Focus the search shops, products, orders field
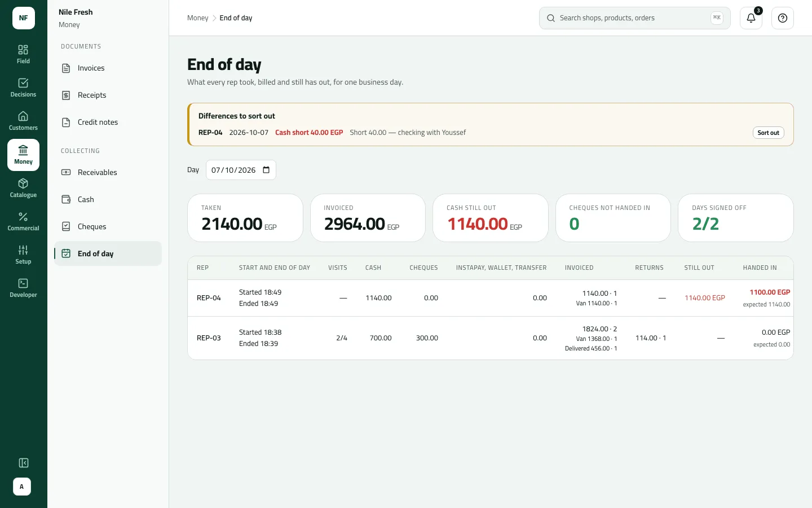812x508 pixels. [634, 18]
